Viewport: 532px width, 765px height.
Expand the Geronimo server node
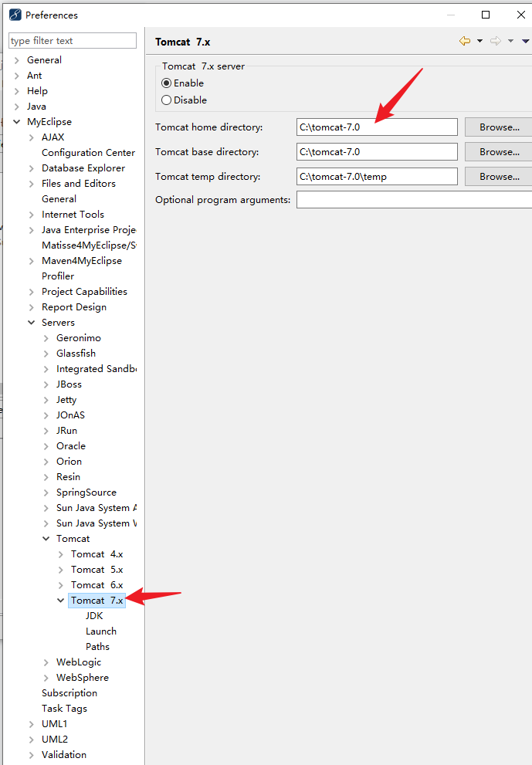(x=46, y=338)
